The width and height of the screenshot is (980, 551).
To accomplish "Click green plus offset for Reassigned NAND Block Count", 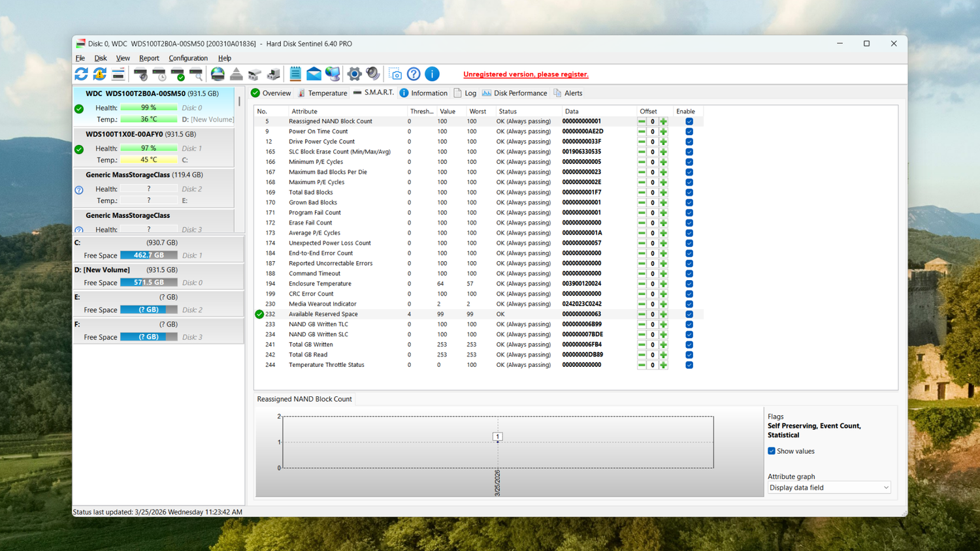I will click(663, 121).
